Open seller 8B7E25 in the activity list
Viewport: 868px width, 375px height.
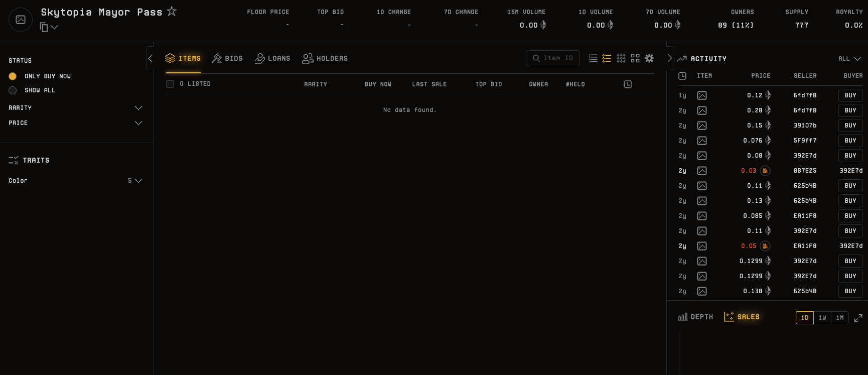coord(805,171)
